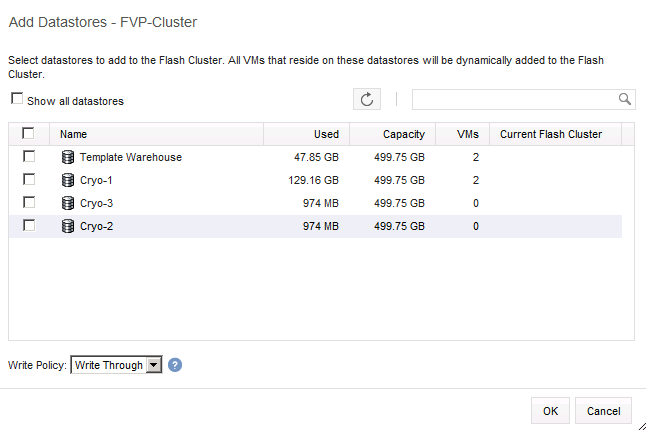Enable Show all datastores checkbox
646x430 pixels.
tap(17, 99)
